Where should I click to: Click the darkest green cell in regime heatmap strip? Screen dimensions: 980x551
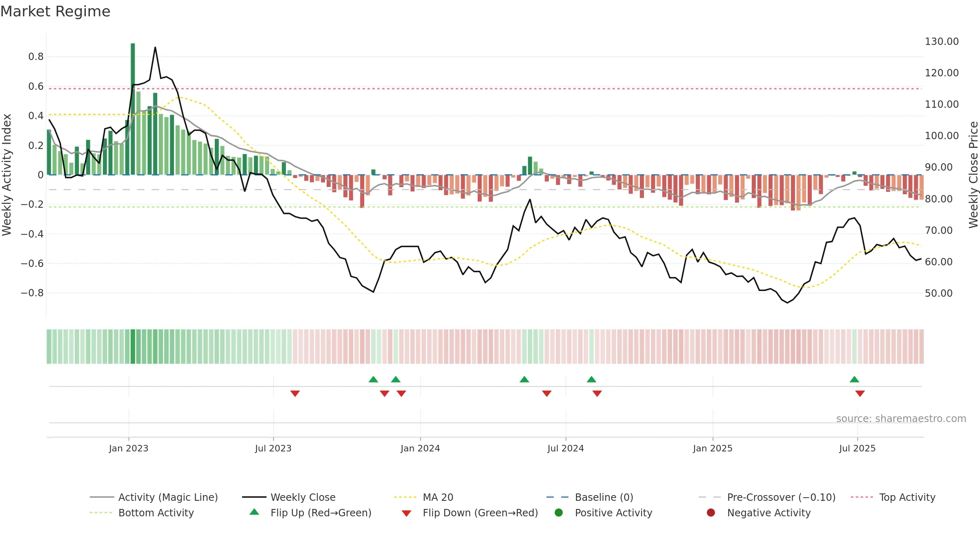133,347
